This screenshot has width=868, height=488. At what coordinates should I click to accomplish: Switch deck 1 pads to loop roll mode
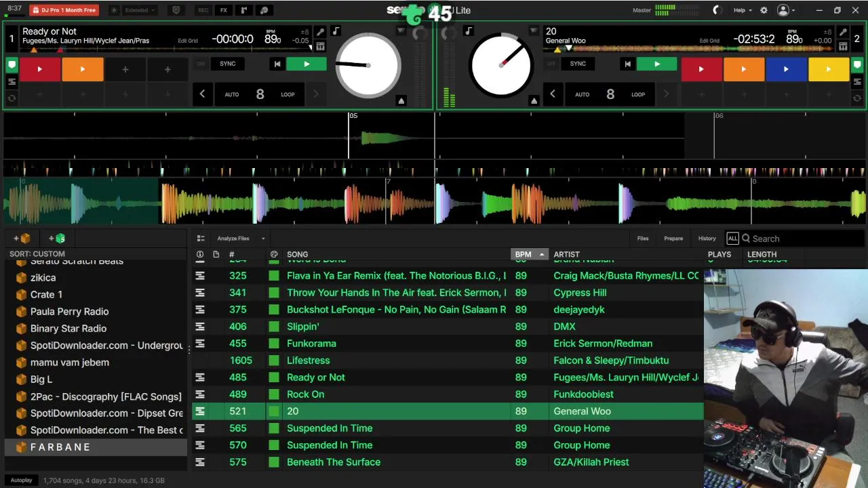(12, 98)
